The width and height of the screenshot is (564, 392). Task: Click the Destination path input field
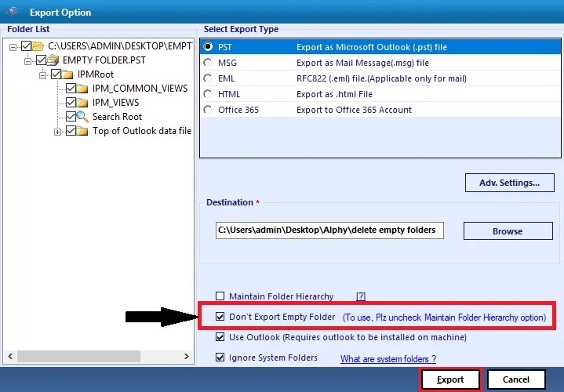pyautogui.click(x=329, y=230)
